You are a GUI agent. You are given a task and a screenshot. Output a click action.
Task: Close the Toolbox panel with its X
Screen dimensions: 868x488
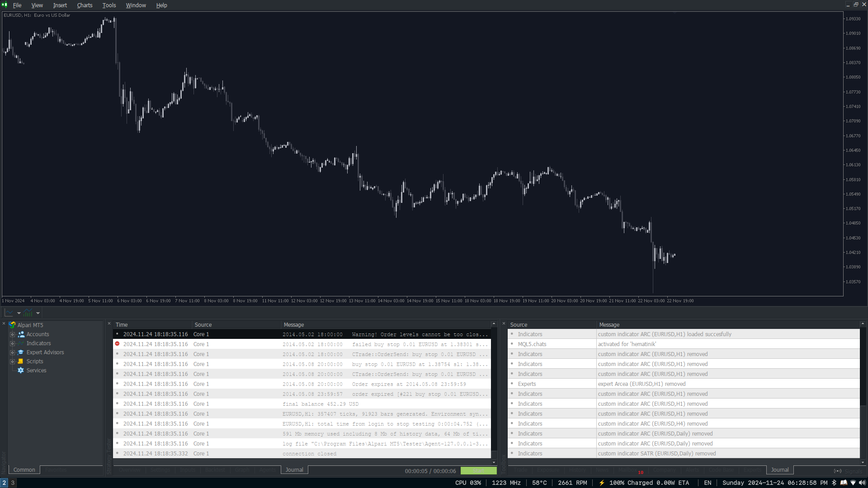pos(504,324)
